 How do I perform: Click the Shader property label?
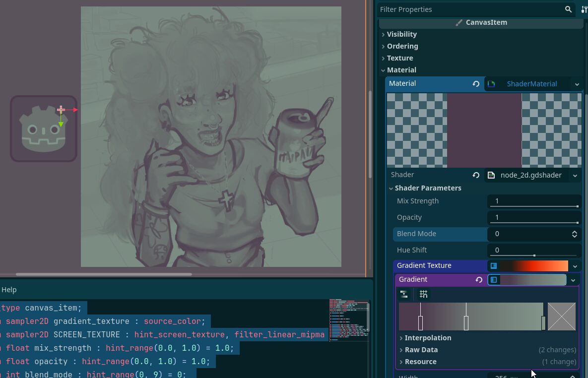[402, 175]
